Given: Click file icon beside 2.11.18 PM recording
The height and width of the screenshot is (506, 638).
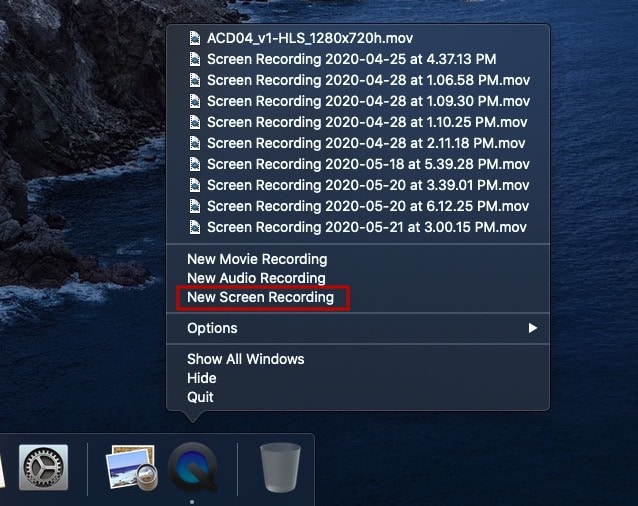Looking at the screenshot, I should click(195, 143).
